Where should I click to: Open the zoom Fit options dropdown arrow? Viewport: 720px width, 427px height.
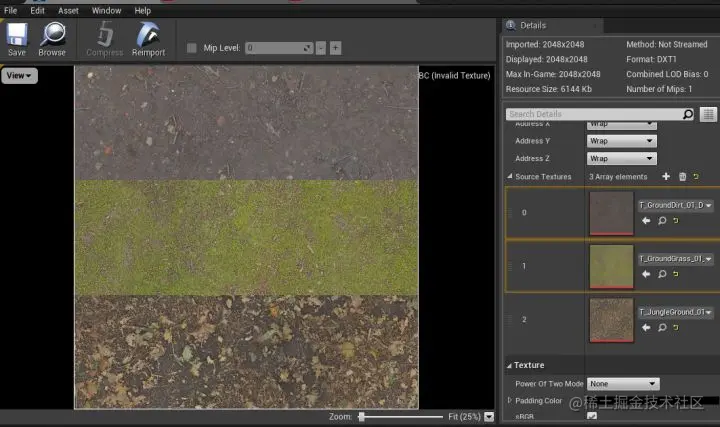pyautogui.click(x=489, y=416)
